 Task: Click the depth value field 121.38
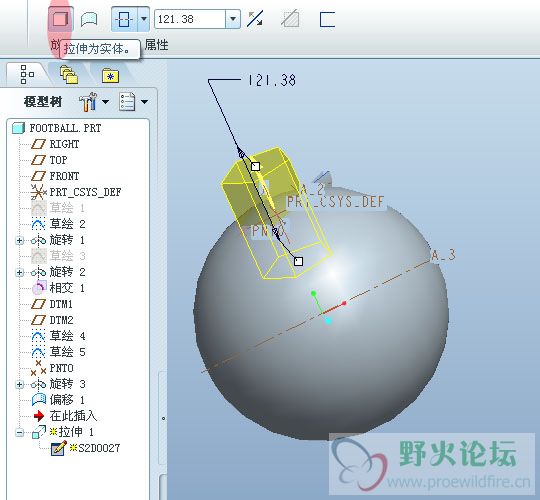pyautogui.click(x=190, y=19)
